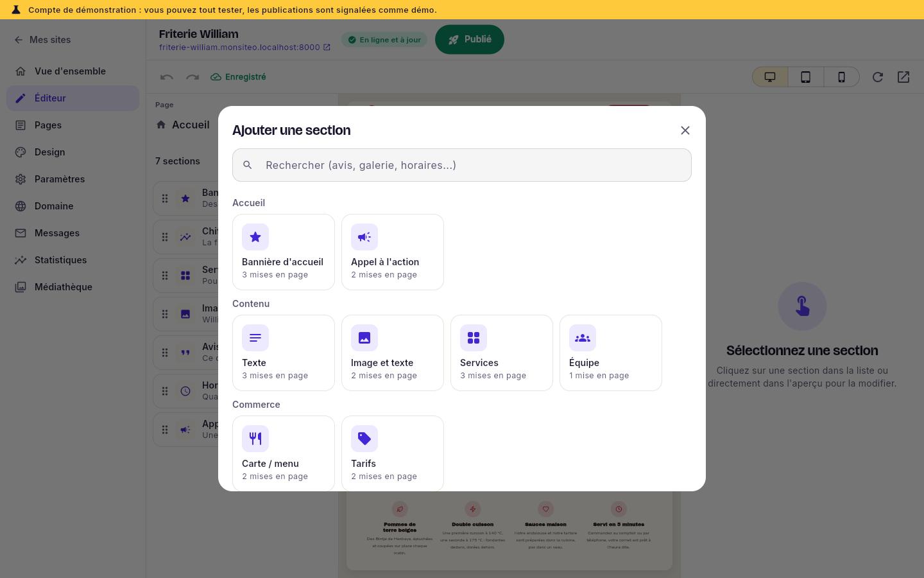Click the Accueil page title
Screen dimensions: 924x578
(x=191, y=125)
